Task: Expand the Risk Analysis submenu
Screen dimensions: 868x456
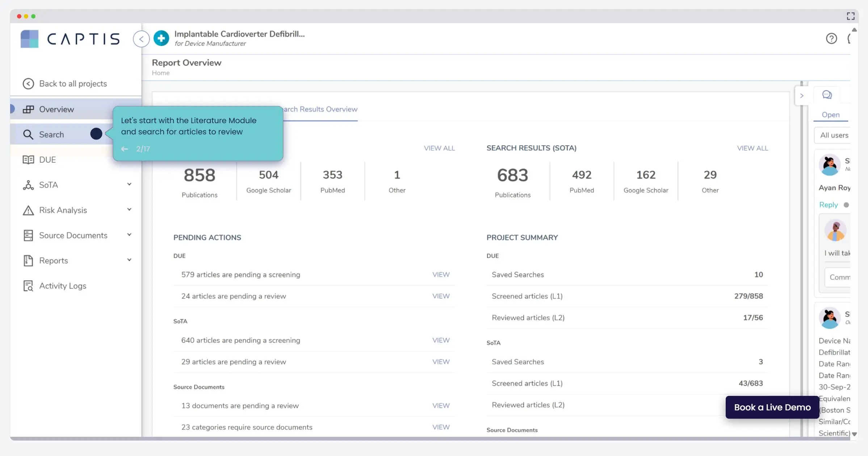Action: point(129,210)
